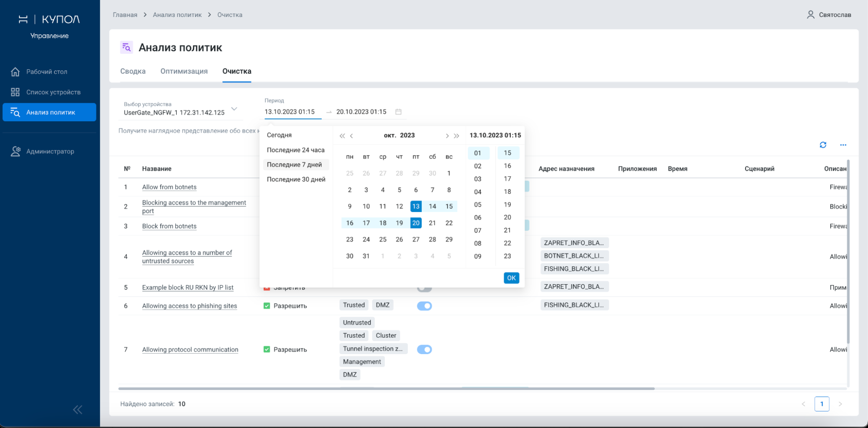Image resolution: width=868 pixels, height=428 pixels.
Task: Go to previous month in calendar
Action: [352, 136]
